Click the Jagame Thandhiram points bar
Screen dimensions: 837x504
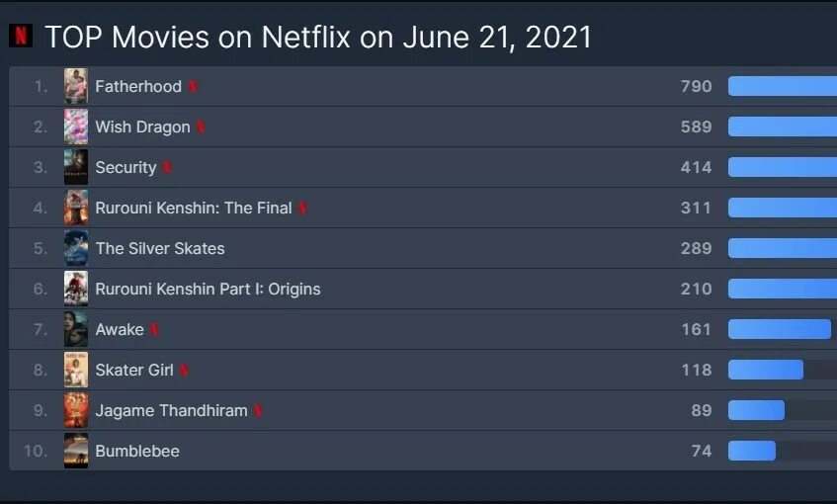tap(756, 410)
